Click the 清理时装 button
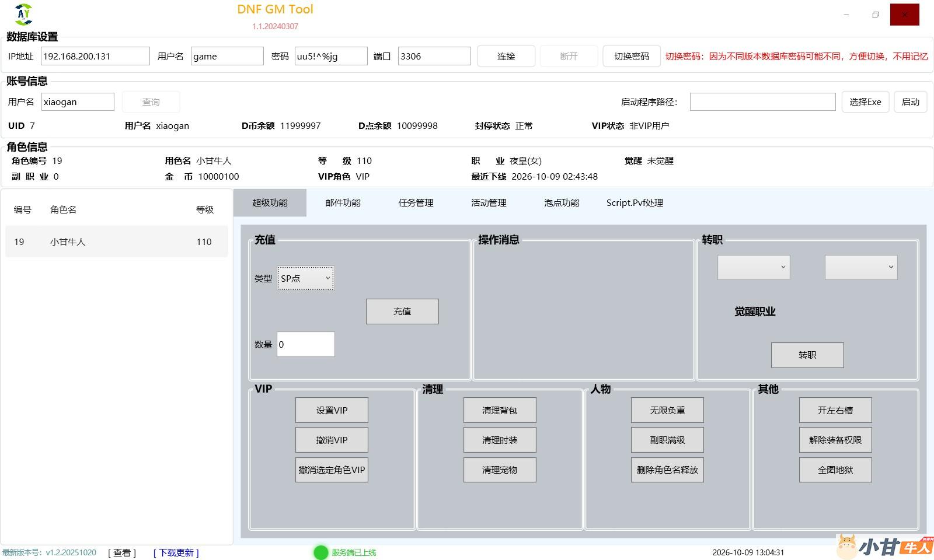934x560 pixels. 500,440
